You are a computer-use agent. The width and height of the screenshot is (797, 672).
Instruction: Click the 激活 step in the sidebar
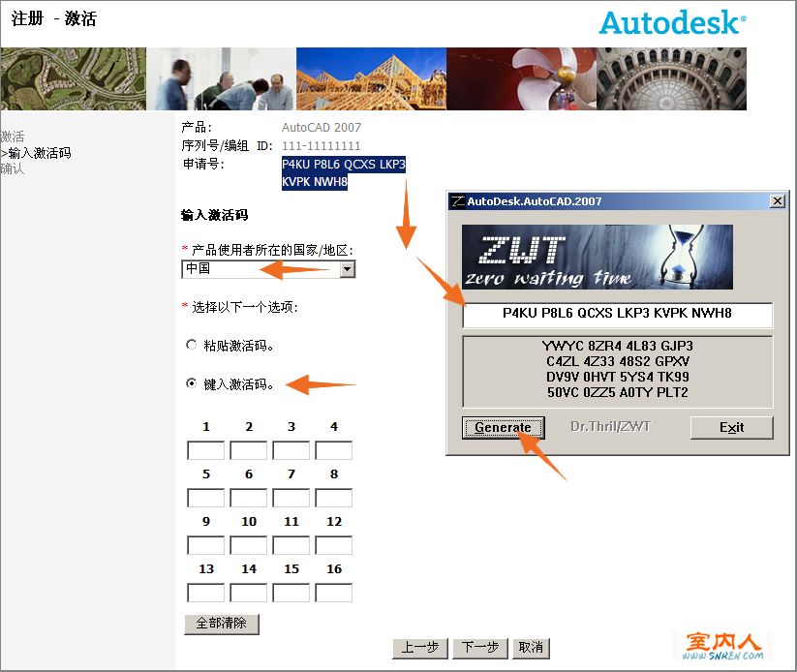coord(13,137)
